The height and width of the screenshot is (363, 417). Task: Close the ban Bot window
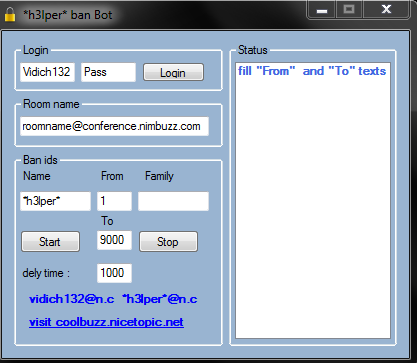point(386,10)
